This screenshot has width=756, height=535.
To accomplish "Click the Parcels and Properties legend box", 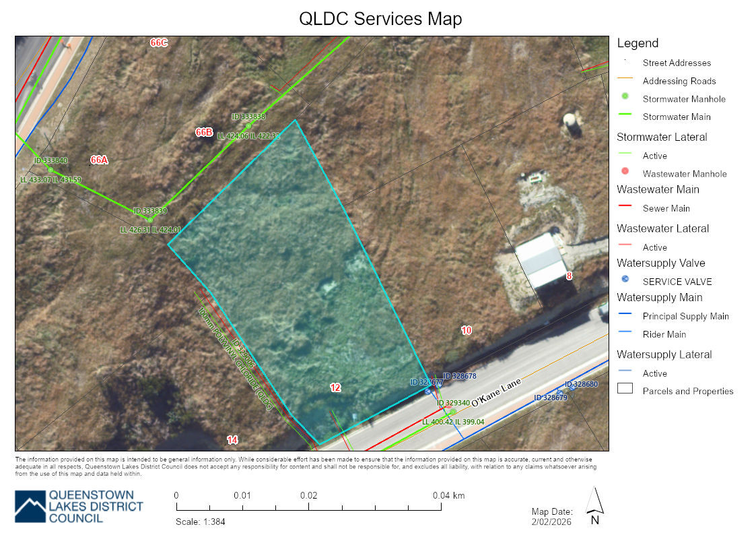I will tap(625, 389).
